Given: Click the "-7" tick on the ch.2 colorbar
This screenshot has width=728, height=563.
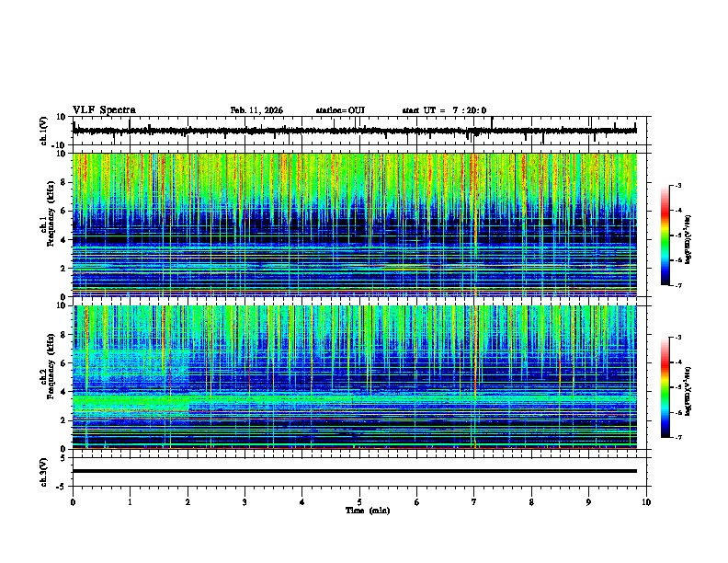Looking at the screenshot, I should coord(677,437).
